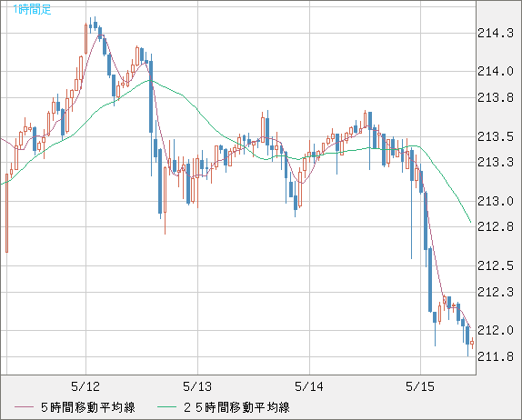522x420 pixels.
Task: Select the 213.0 price axis label
Action: [x=496, y=201]
